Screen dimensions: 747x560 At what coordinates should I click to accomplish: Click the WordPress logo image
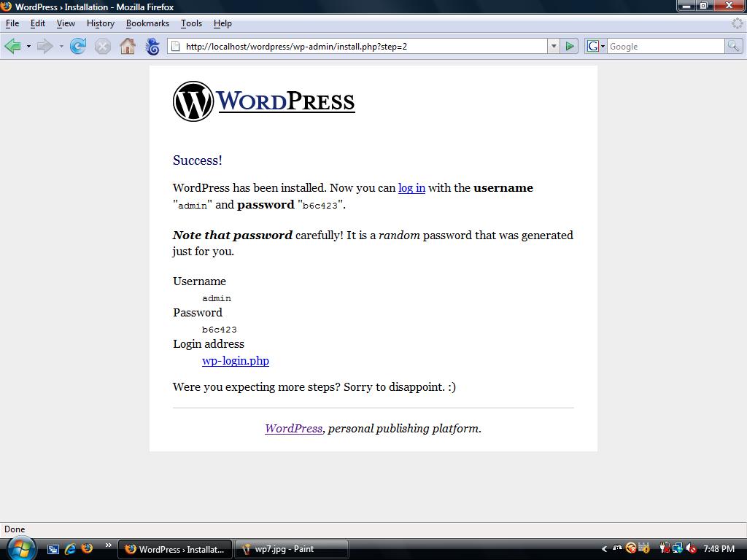(x=263, y=101)
